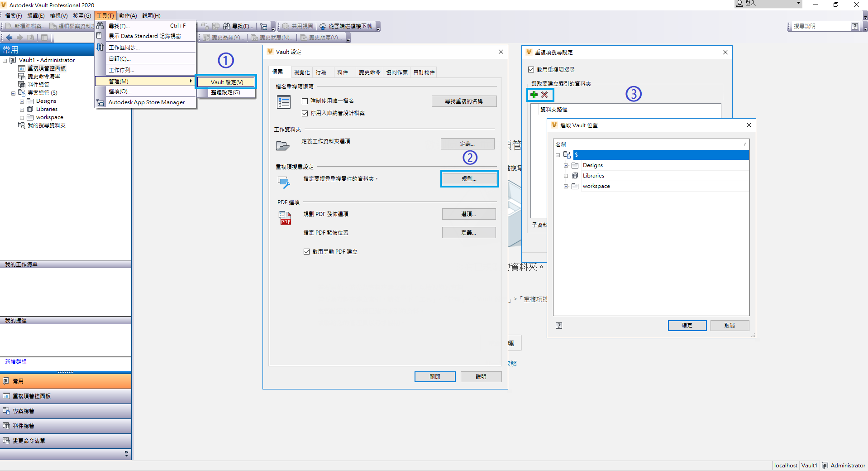Expand Designs folder in left tree
This screenshot has width=868, height=471.
tap(22, 101)
